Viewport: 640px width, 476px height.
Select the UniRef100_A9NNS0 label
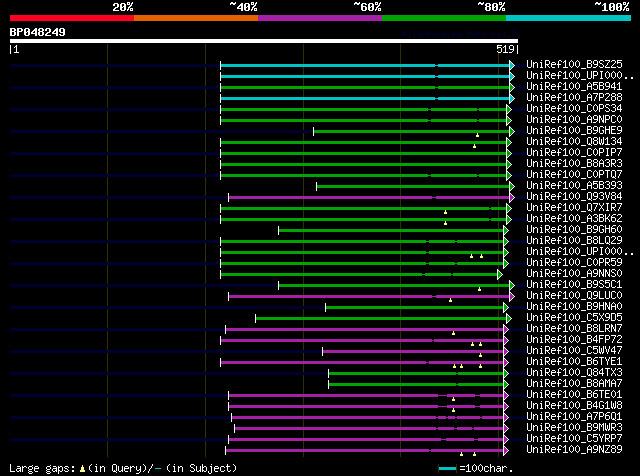tap(574, 274)
